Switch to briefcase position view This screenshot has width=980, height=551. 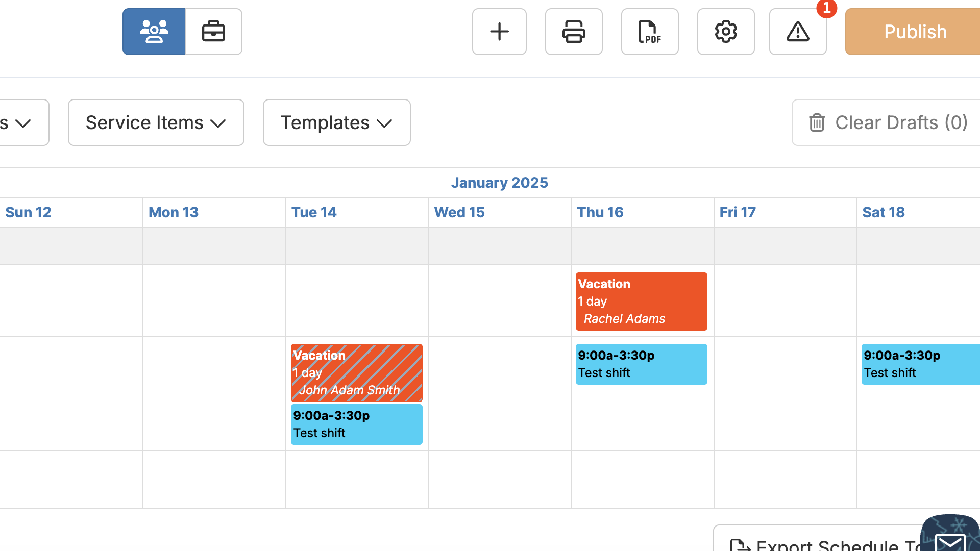pyautogui.click(x=213, y=32)
